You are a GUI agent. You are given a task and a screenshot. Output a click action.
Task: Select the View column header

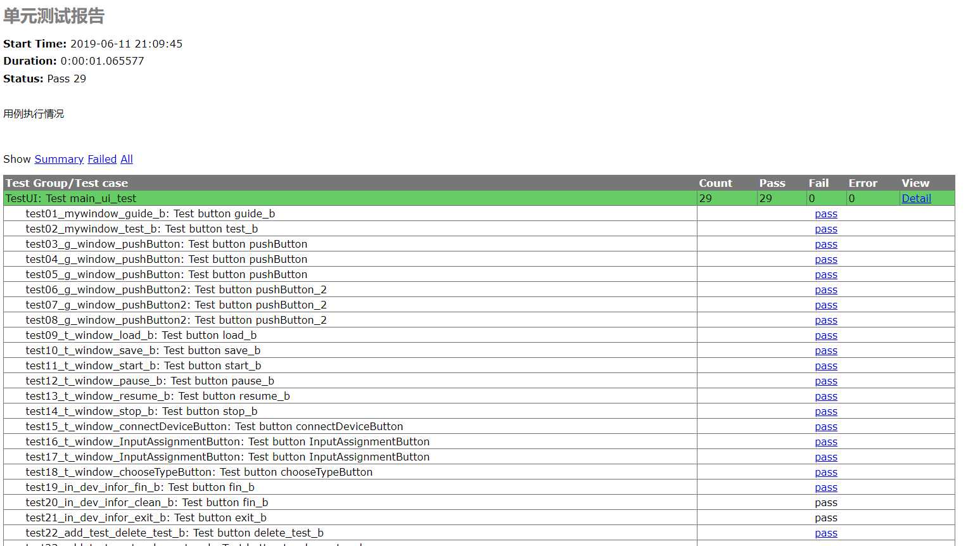point(915,183)
